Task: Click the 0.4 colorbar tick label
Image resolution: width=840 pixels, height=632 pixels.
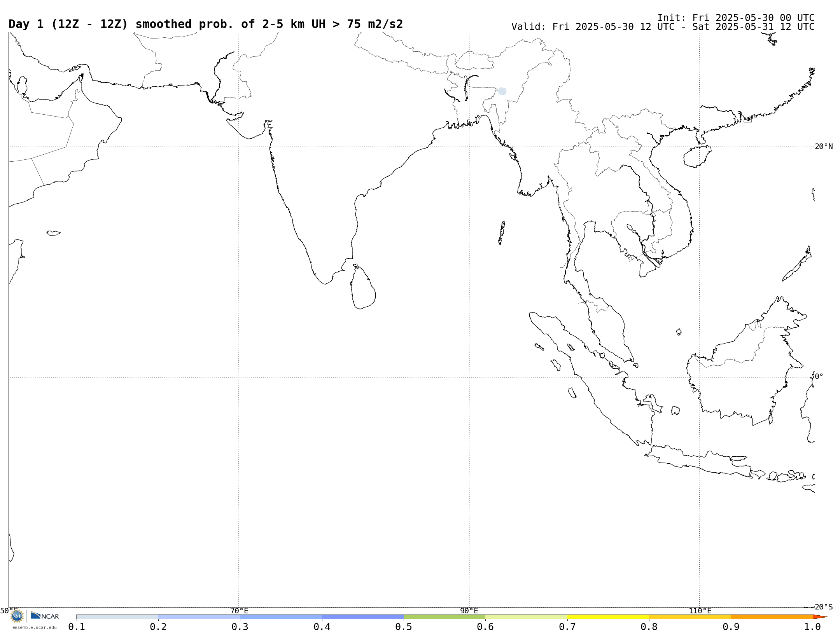Action: click(322, 627)
